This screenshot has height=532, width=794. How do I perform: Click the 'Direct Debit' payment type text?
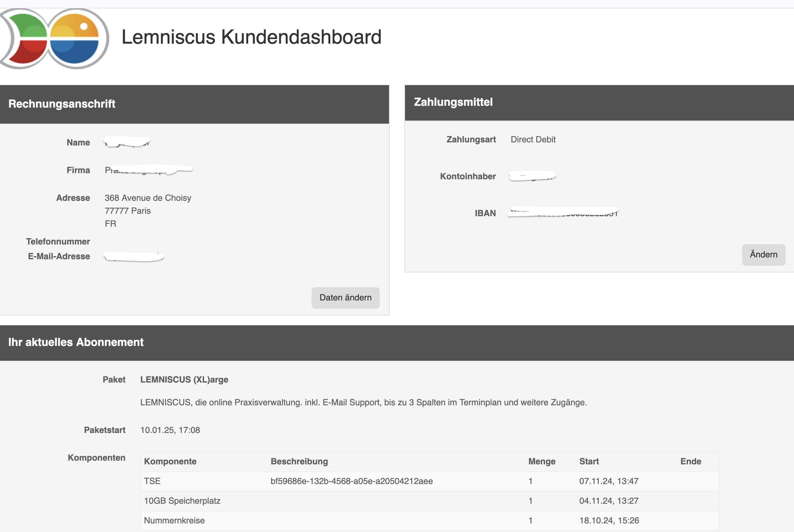[533, 139]
